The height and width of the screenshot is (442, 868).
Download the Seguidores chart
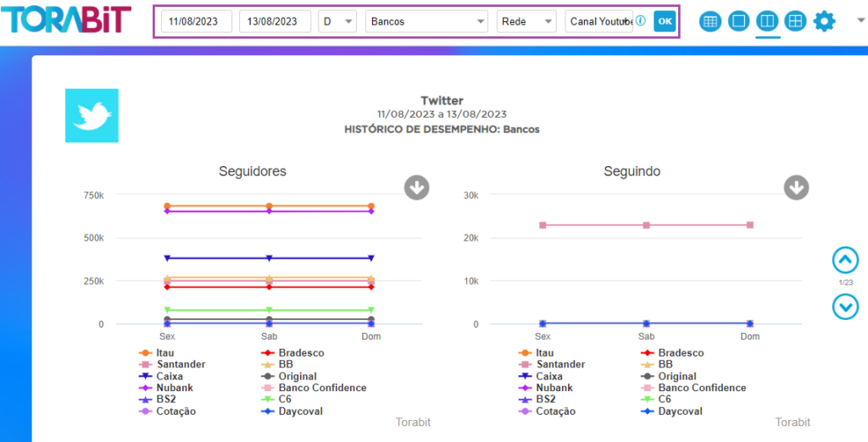coord(417,187)
